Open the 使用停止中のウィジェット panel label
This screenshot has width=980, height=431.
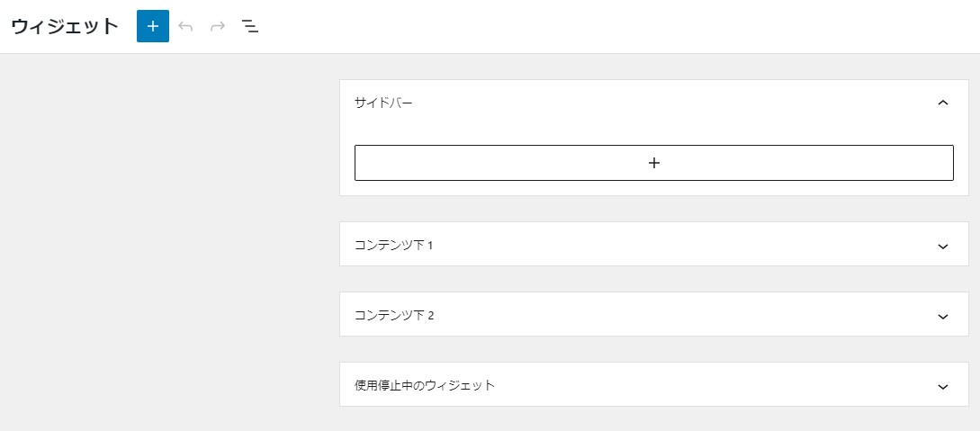[x=425, y=385]
